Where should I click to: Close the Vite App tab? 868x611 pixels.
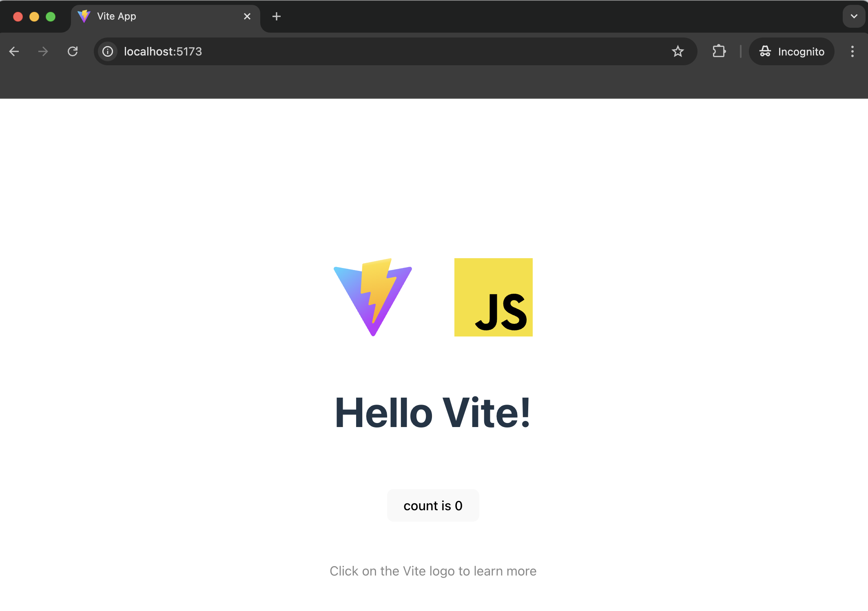click(247, 16)
